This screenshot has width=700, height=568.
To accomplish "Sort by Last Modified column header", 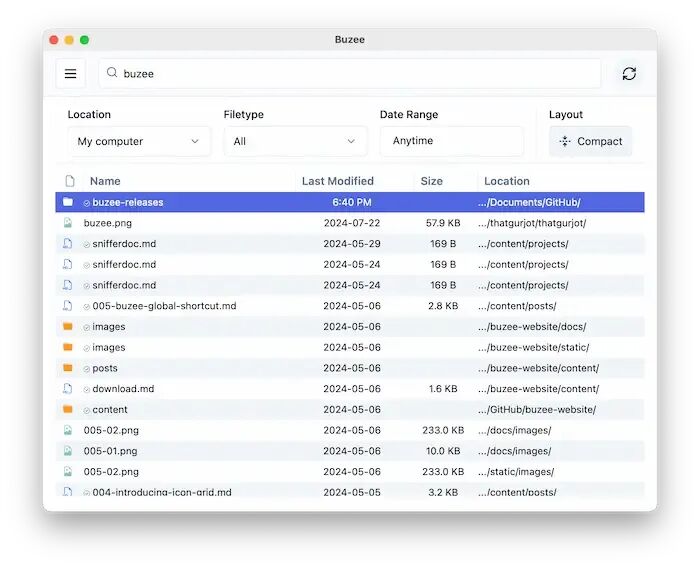I will pos(338,181).
